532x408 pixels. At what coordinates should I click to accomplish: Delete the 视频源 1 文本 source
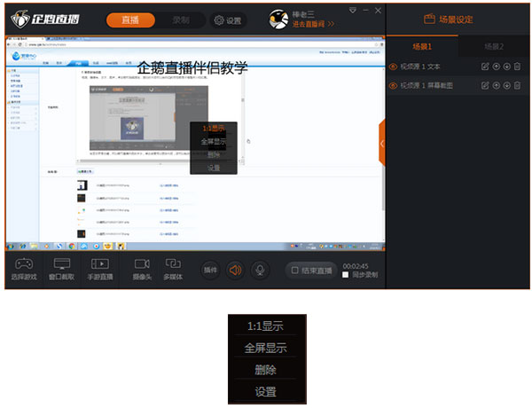[517, 67]
